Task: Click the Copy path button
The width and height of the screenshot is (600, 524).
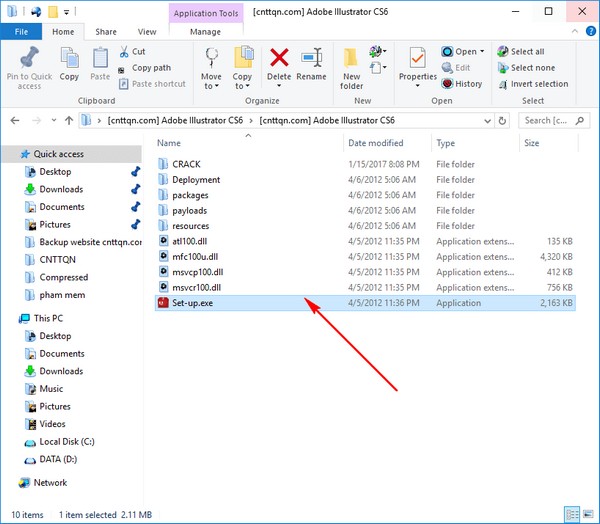Action: 149,68
